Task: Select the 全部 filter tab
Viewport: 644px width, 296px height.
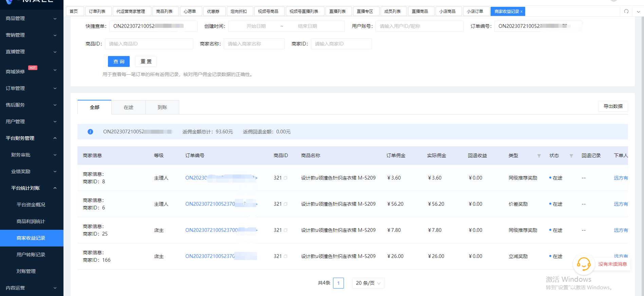Action: pos(95,107)
